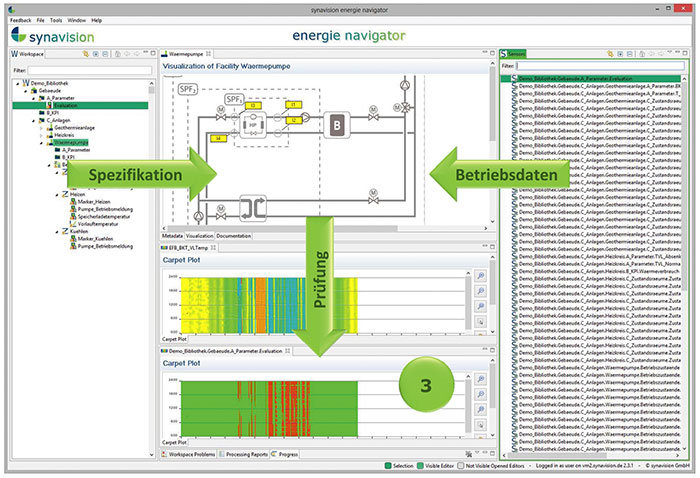Open the Help menu
700x478 pixels.
click(x=96, y=21)
